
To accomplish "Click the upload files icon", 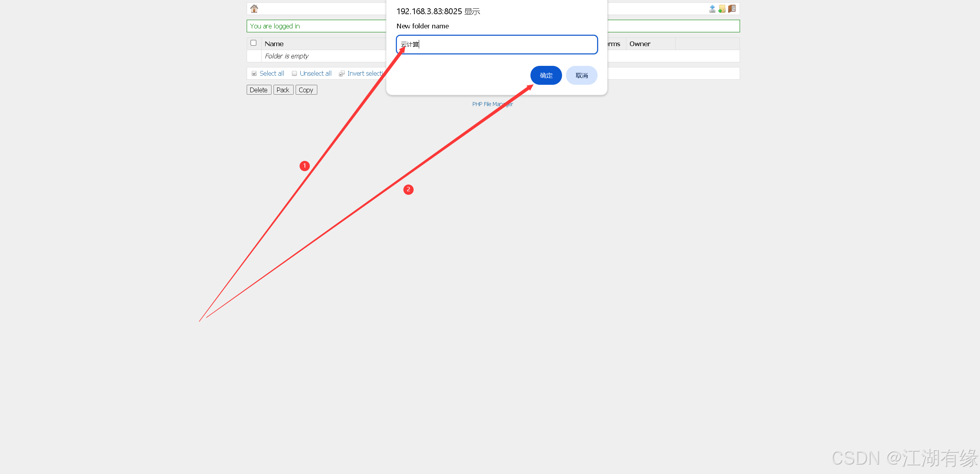I will pyautogui.click(x=712, y=9).
